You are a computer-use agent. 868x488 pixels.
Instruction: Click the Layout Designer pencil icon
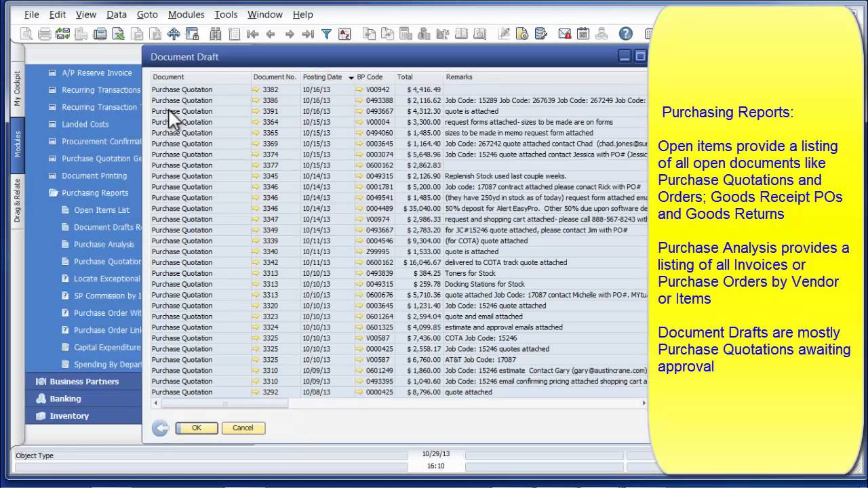(504, 34)
